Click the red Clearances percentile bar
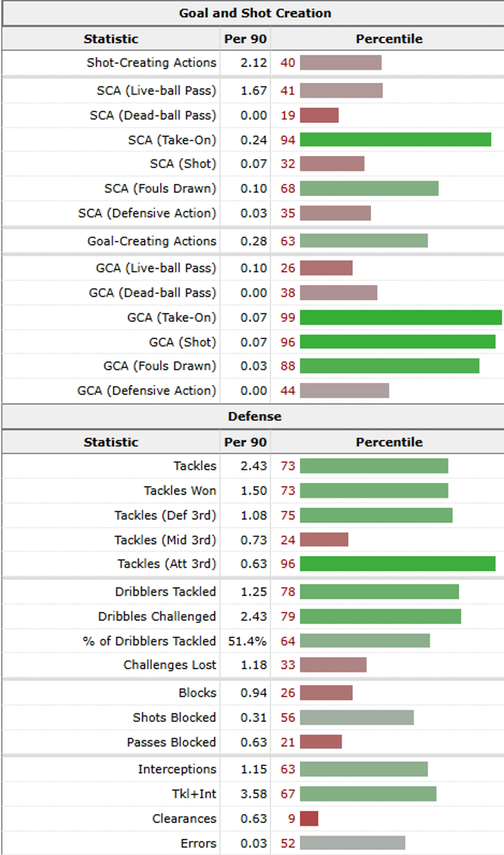 point(309,818)
